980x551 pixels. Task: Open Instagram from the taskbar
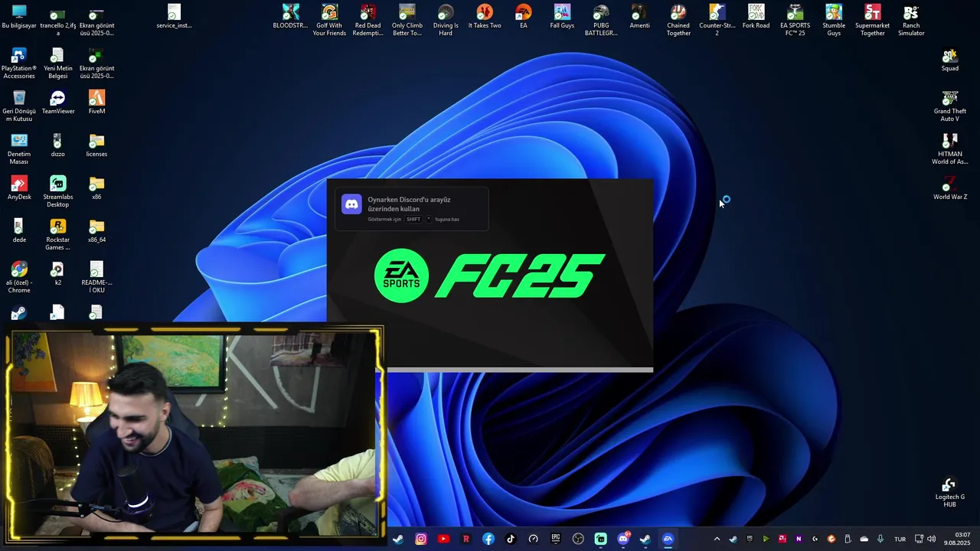coord(421,539)
